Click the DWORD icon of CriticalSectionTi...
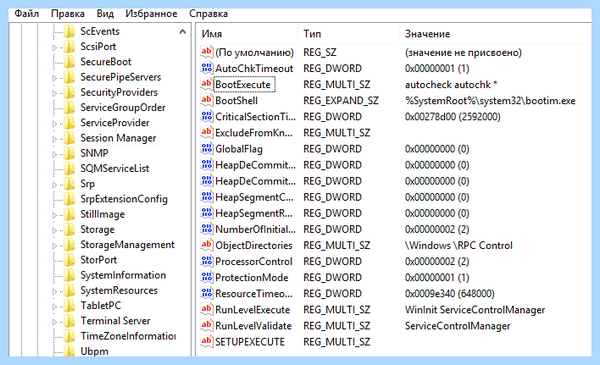The image size is (600, 365). [207, 116]
